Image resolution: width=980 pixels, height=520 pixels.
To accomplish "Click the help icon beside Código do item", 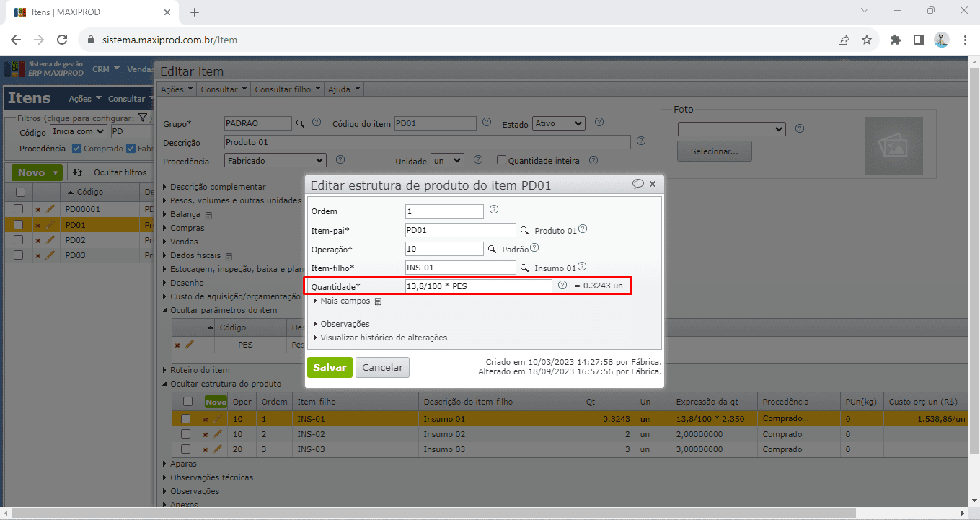I will (486, 123).
